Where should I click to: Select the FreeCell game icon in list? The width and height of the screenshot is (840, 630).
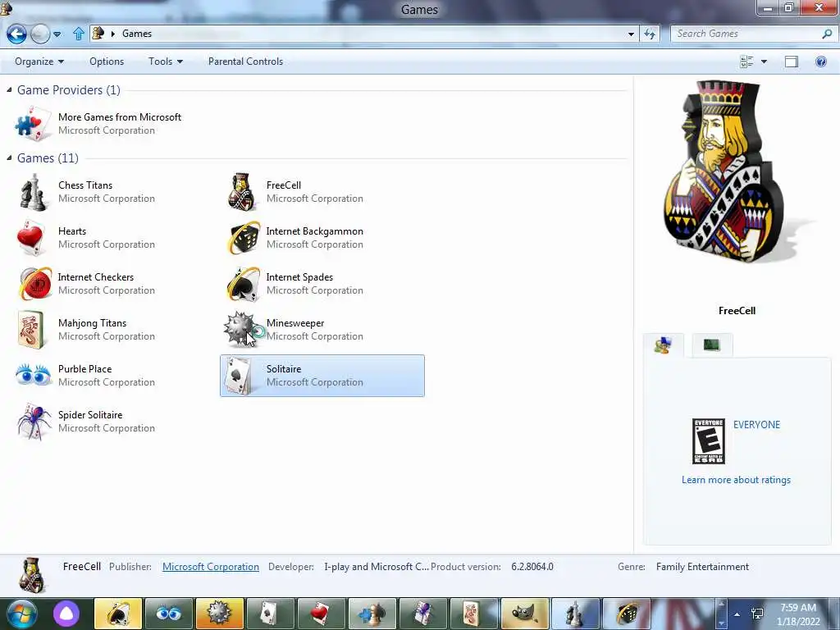click(x=242, y=192)
